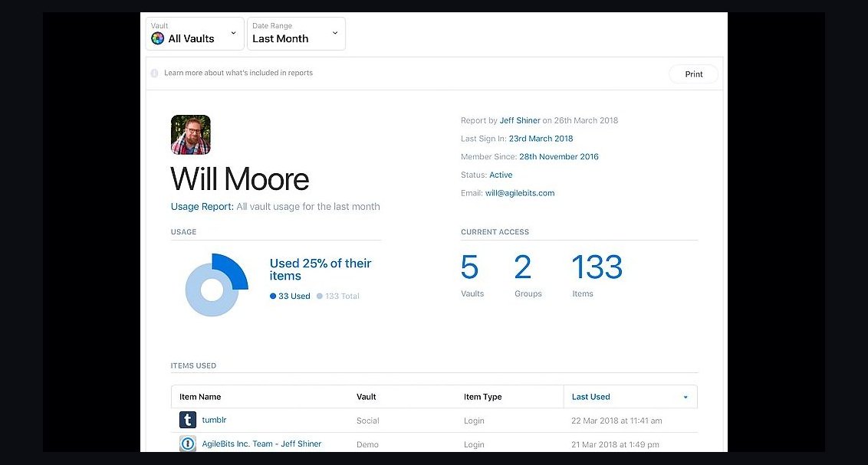Click the Used 25% of their items heading
868x465 pixels.
(x=321, y=269)
